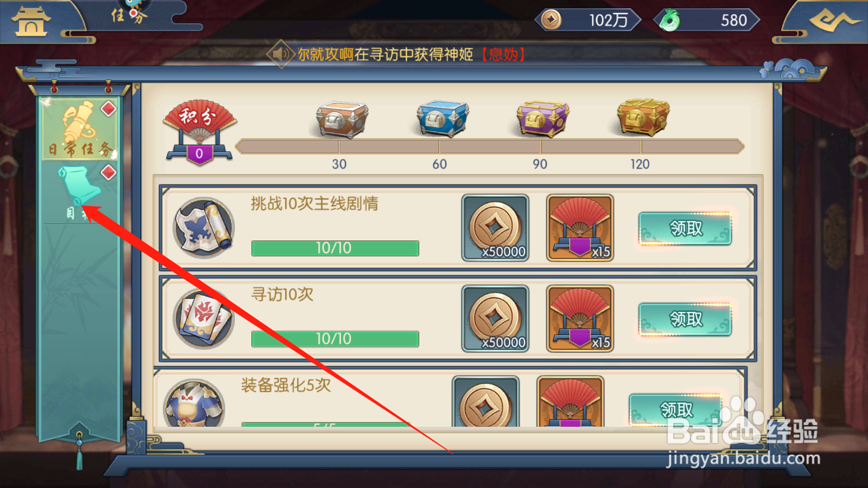Open the gold chest at 120 points
868x488 pixels.
[643, 117]
